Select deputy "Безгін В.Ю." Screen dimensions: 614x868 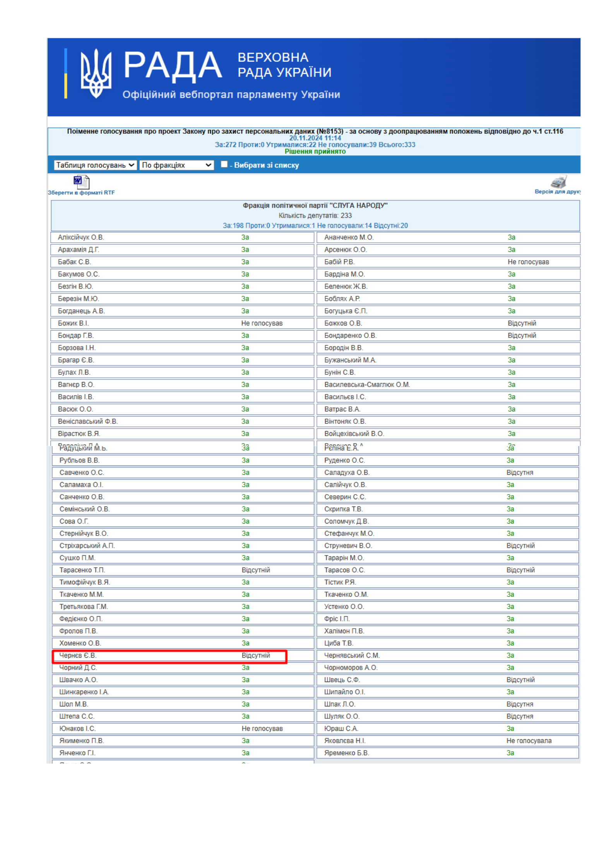coord(75,286)
